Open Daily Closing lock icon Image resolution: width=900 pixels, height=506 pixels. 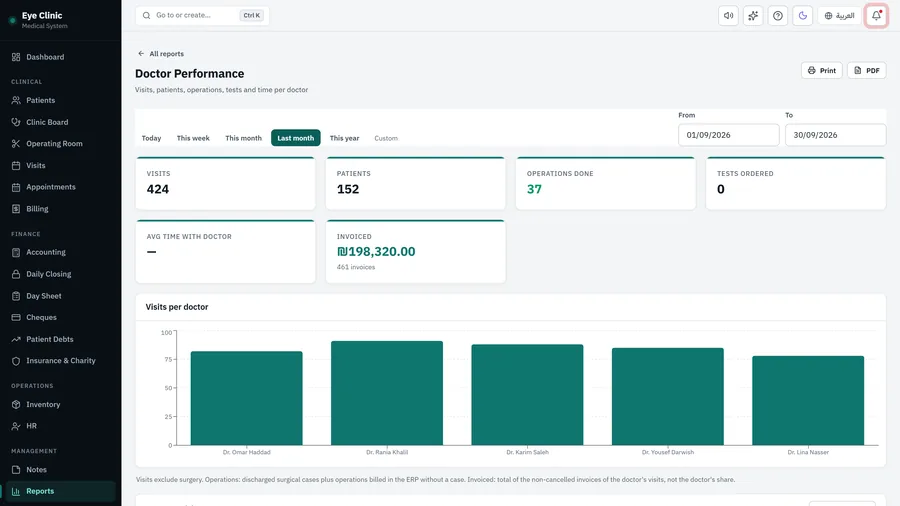16,274
